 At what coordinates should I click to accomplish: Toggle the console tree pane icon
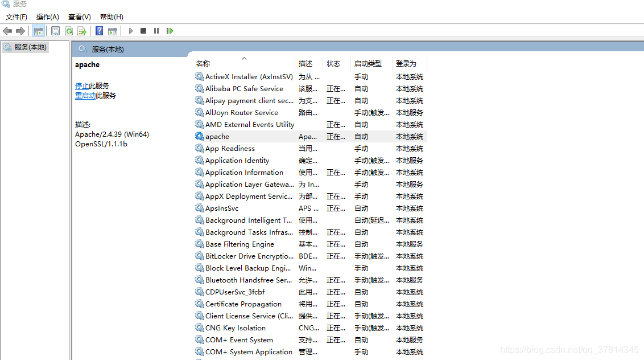[x=39, y=31]
